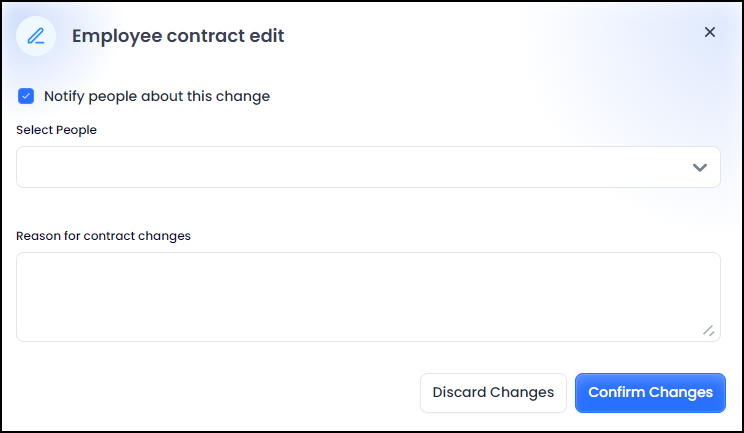
Task: Click the chevron arrow in Select People
Action: pyautogui.click(x=700, y=167)
